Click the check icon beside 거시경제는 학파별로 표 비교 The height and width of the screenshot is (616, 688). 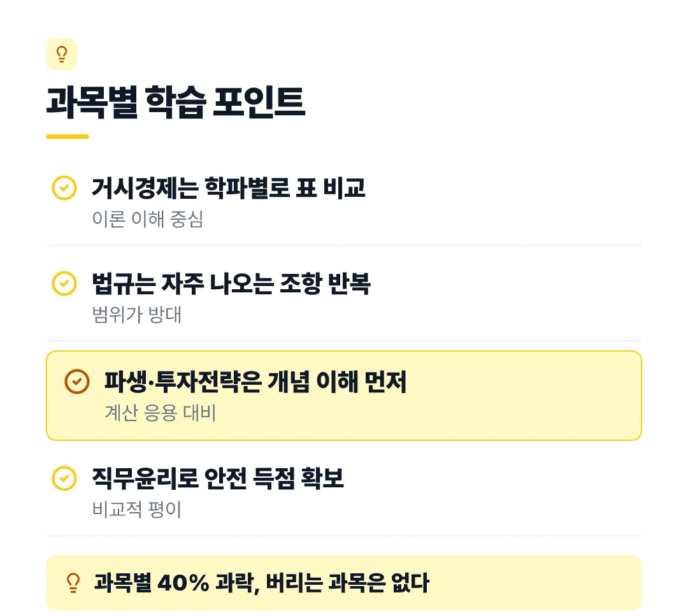click(x=64, y=188)
